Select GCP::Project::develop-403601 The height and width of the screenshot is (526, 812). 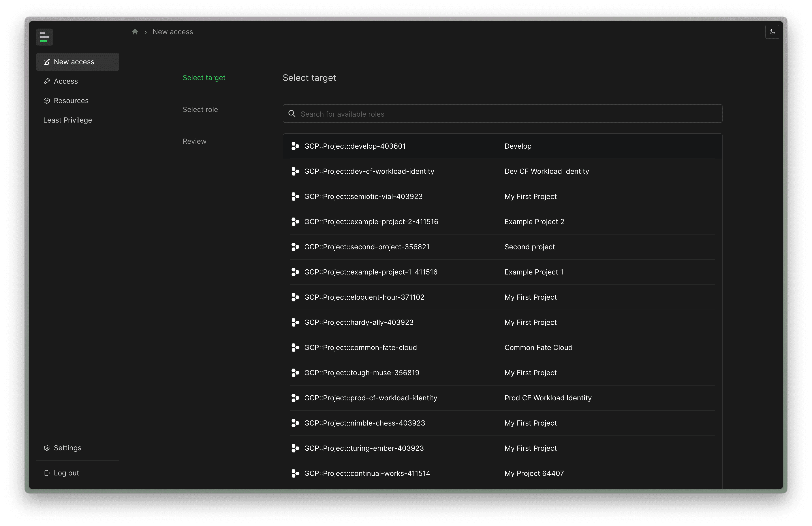[x=503, y=146]
